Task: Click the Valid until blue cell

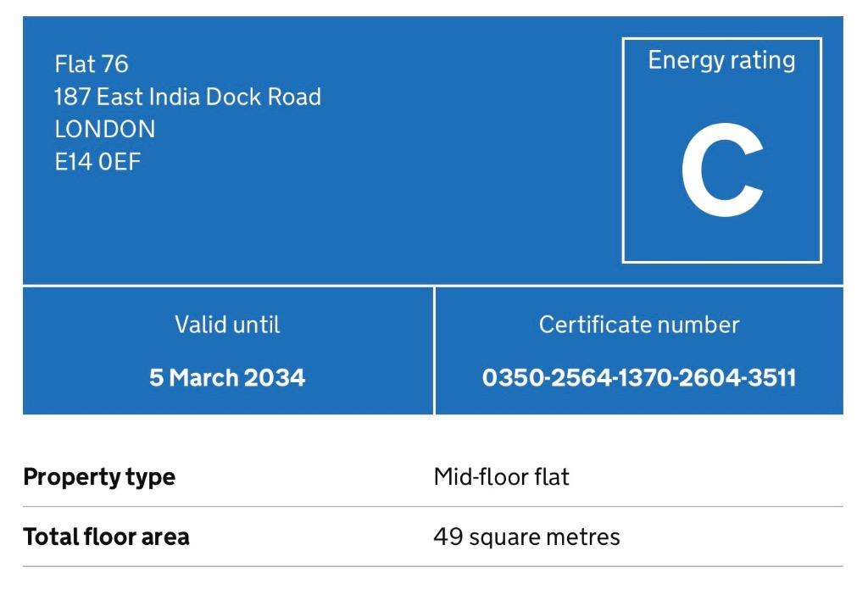Action: pyautogui.click(x=227, y=350)
